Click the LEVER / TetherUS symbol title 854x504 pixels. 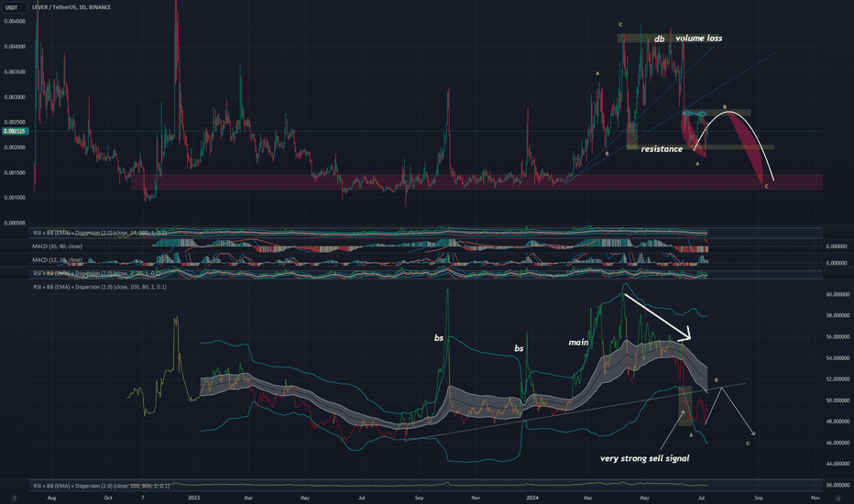coord(71,7)
